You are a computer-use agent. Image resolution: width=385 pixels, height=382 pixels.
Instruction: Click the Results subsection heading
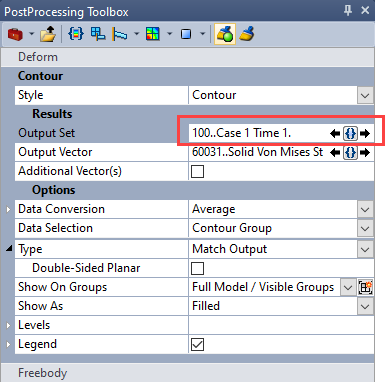coord(52,114)
